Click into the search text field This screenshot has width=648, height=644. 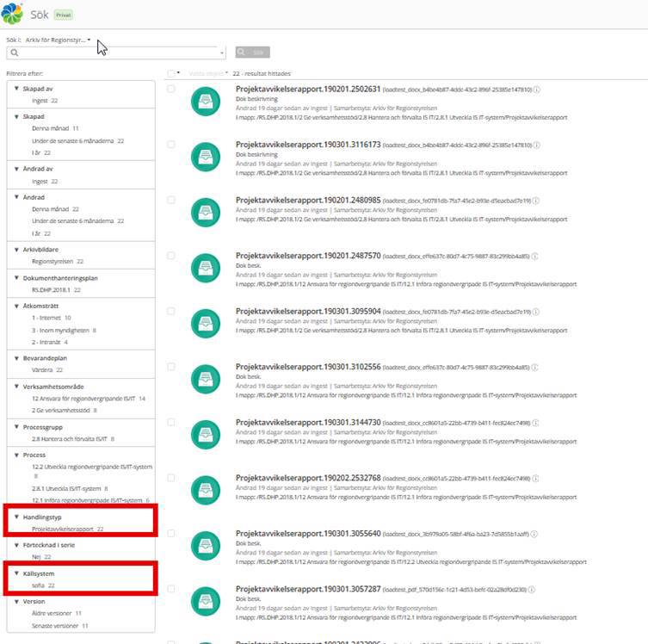click(116, 53)
